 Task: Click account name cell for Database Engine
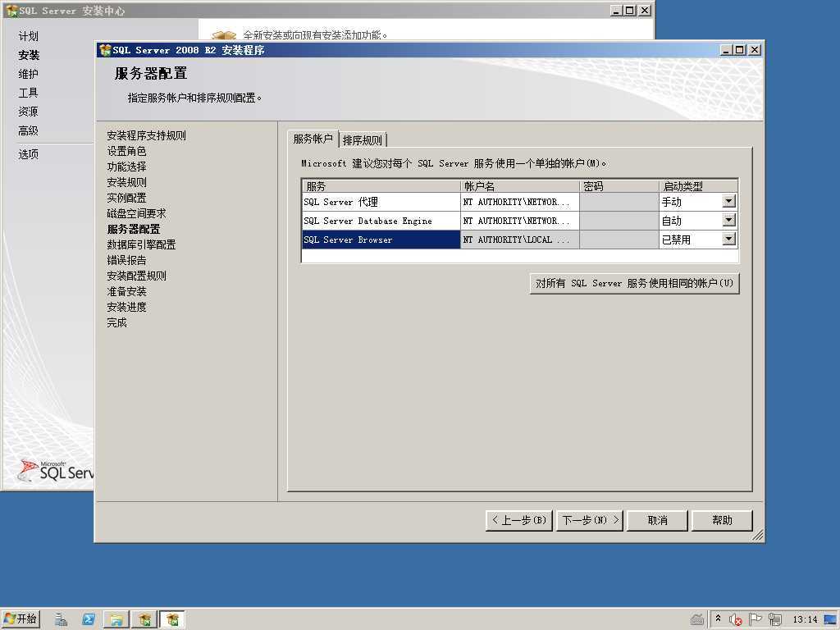pyautogui.click(x=519, y=221)
